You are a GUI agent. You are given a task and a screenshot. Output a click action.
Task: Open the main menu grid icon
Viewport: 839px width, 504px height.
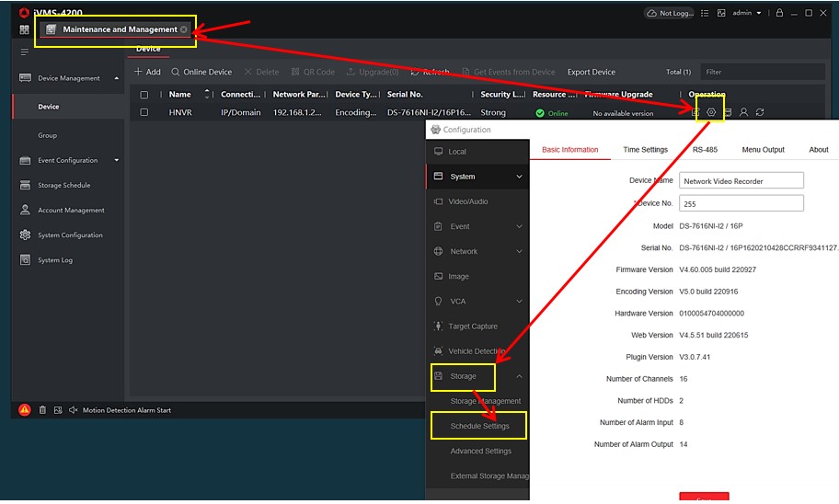pyautogui.click(x=24, y=30)
